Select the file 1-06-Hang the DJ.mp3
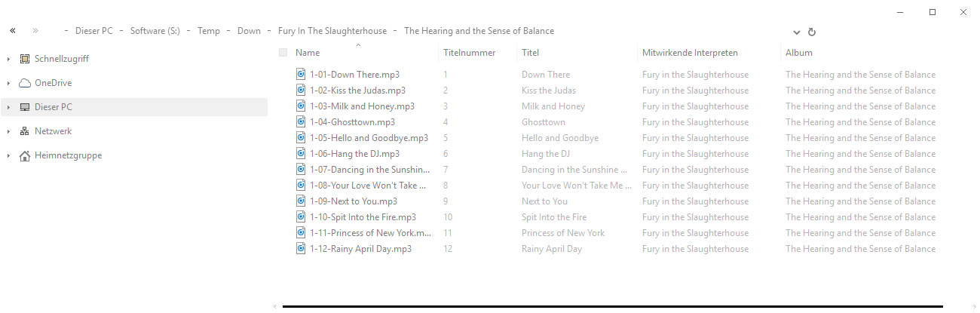The height and width of the screenshot is (313, 980). [354, 154]
